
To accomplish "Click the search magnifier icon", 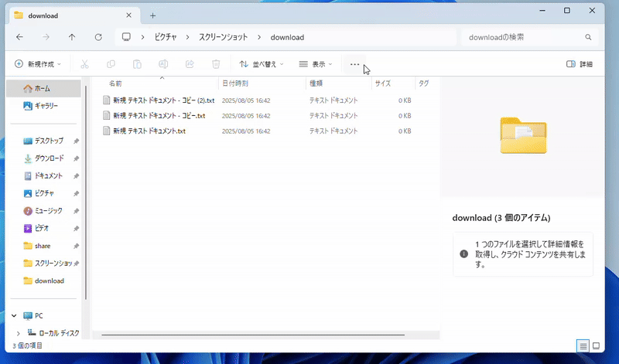I will click(x=588, y=37).
